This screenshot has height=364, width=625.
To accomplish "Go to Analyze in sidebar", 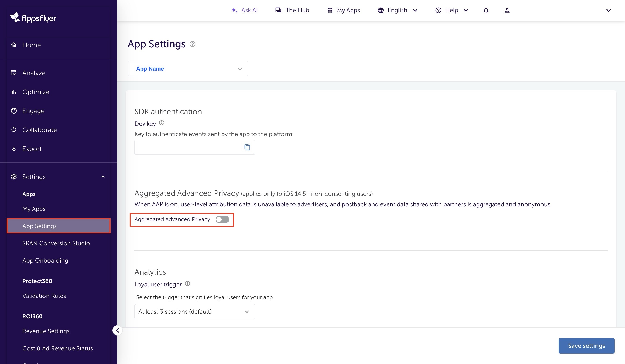I will click(34, 73).
